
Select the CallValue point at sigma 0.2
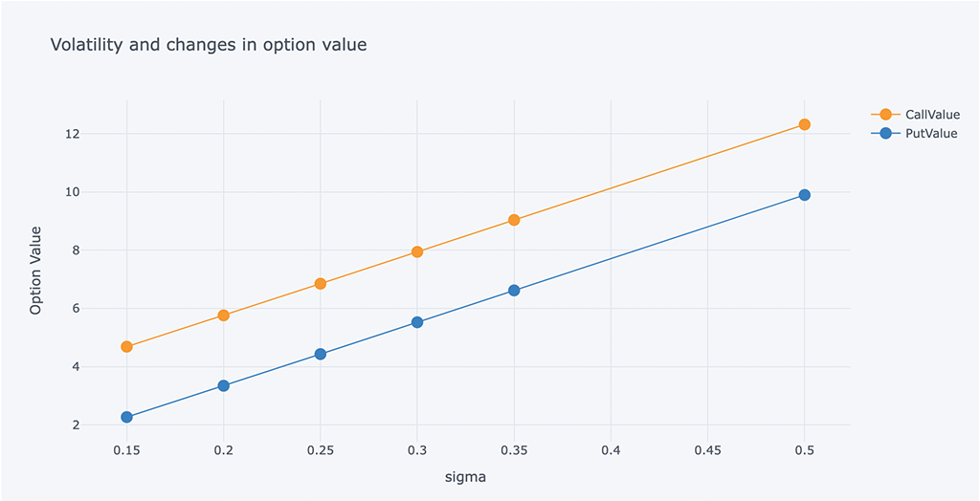point(223,316)
